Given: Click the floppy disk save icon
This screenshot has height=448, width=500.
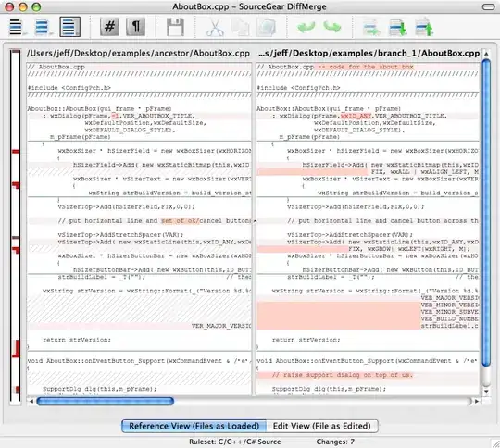Looking at the screenshot, I should coord(175,27).
